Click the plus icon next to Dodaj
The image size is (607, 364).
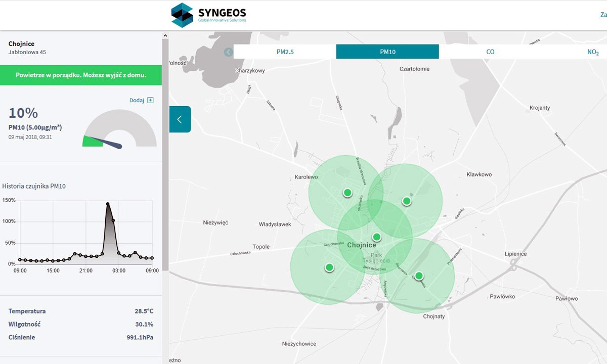coord(150,100)
